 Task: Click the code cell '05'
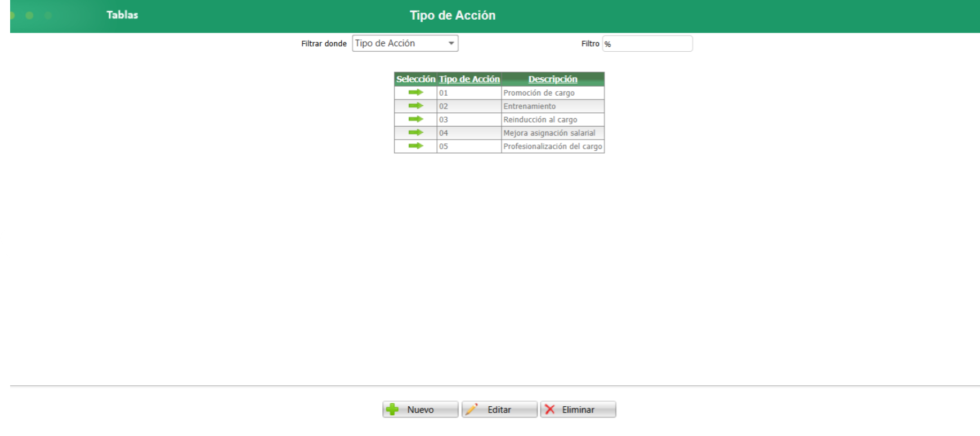tap(469, 146)
